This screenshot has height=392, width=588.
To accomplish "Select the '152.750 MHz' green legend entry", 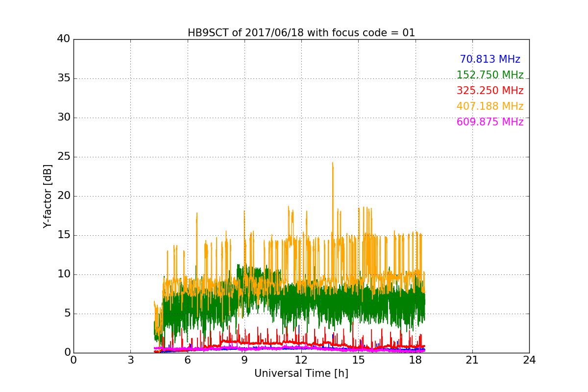I will [490, 75].
